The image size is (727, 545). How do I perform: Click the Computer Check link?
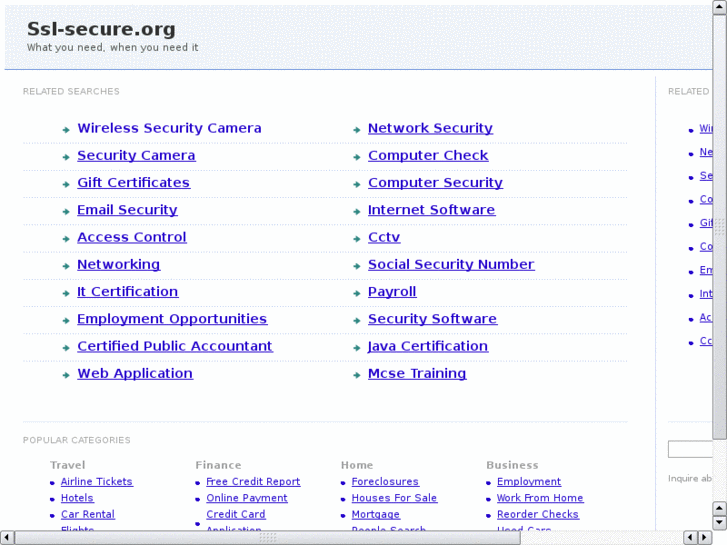(x=428, y=155)
